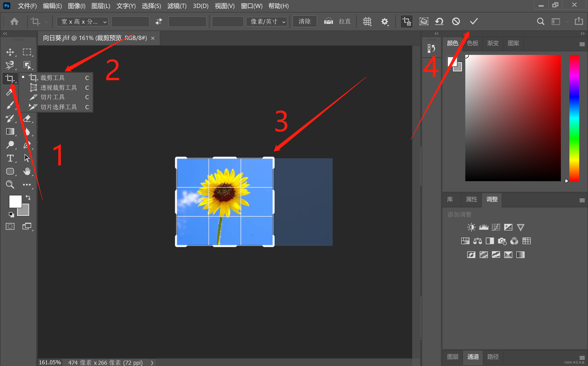Select the Move tool
588x366 pixels.
[x=10, y=52]
